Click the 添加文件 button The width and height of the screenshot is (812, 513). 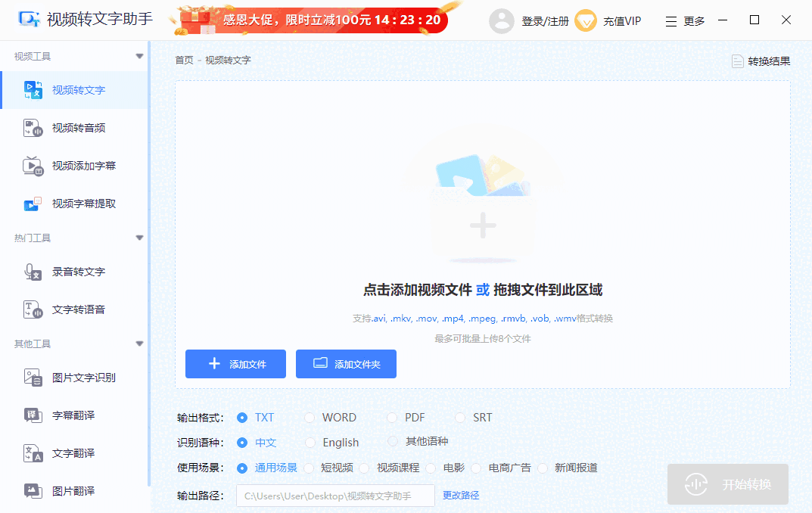pos(235,363)
